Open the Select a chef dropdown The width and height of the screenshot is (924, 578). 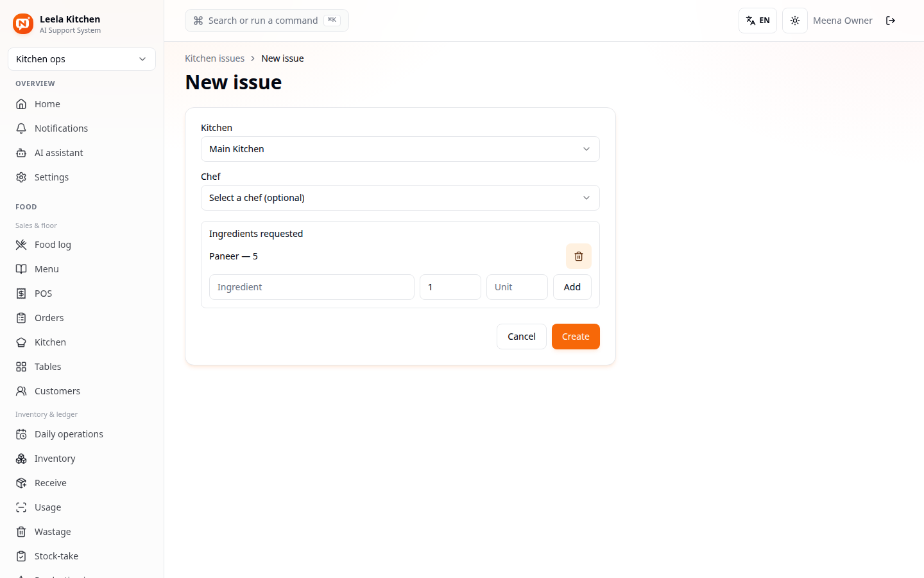tap(400, 198)
